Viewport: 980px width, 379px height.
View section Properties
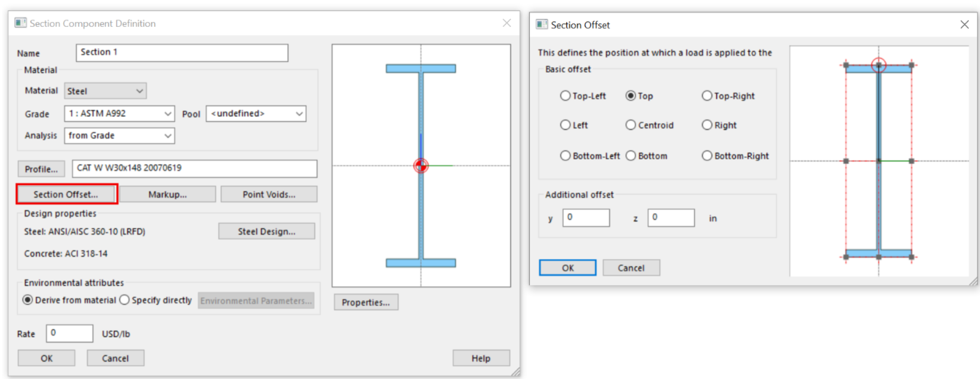tap(366, 302)
